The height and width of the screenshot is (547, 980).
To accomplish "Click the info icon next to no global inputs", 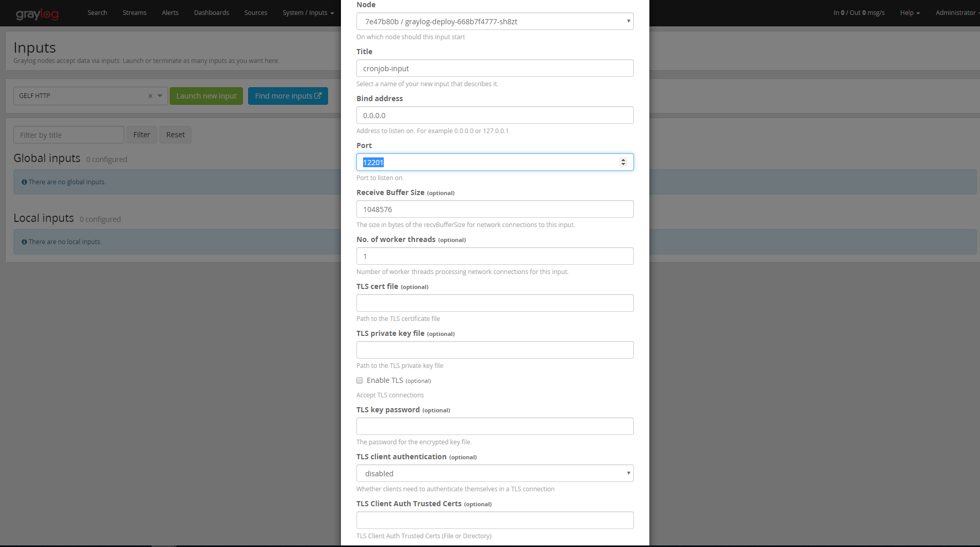I will (x=24, y=182).
